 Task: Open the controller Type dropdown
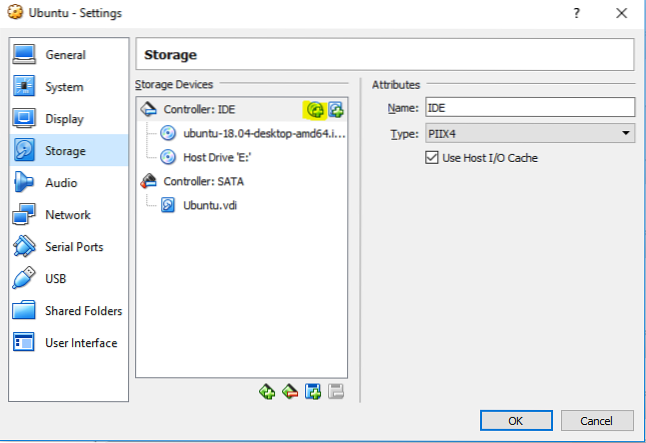coord(530,133)
